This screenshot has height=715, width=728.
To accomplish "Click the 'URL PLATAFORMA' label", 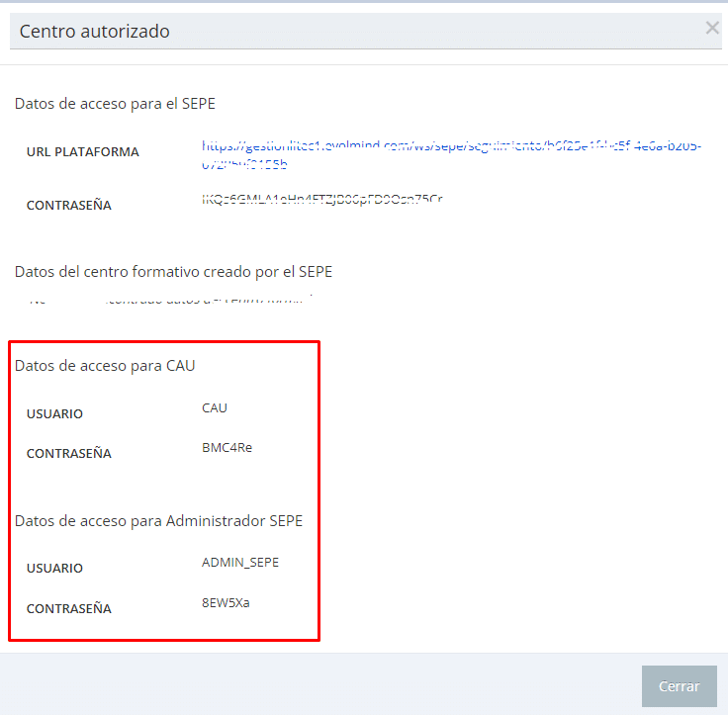I will click(x=83, y=152).
